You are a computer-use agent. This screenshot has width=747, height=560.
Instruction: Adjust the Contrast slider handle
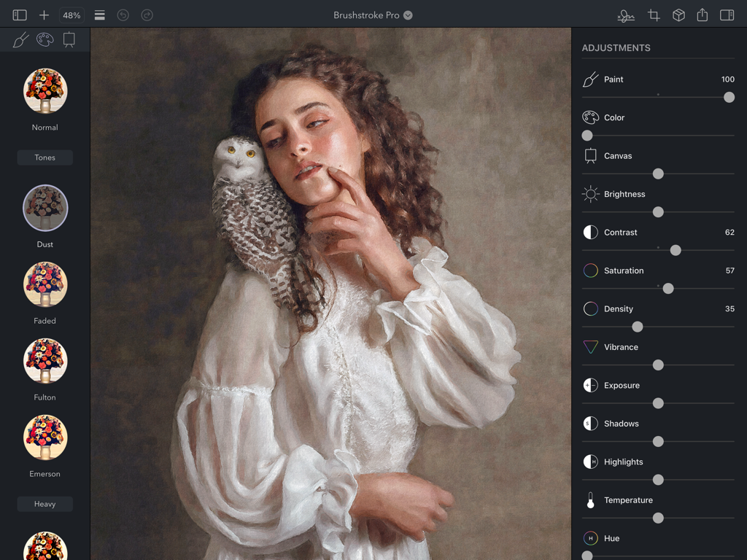click(675, 250)
